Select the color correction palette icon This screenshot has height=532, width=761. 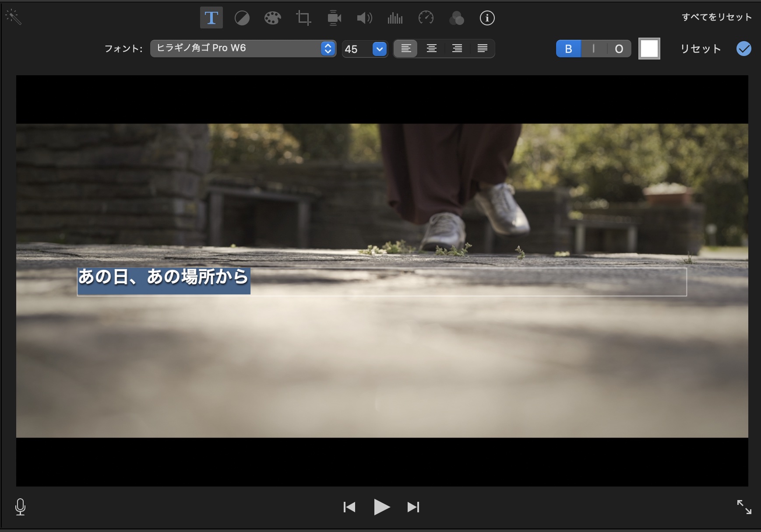pyautogui.click(x=272, y=18)
